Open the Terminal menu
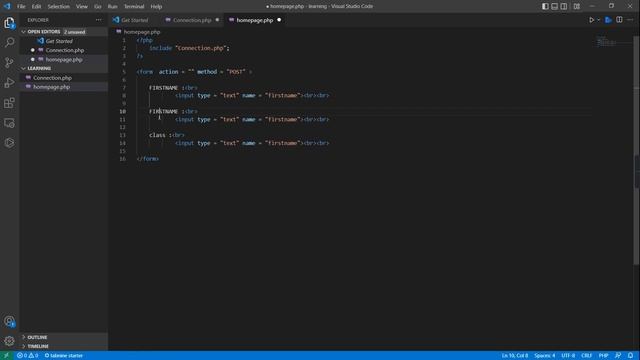 pos(134,7)
